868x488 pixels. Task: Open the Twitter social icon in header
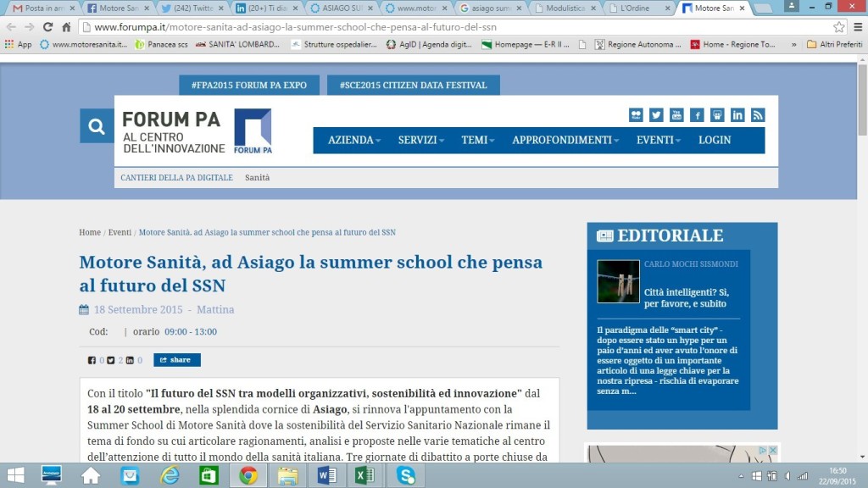click(656, 115)
